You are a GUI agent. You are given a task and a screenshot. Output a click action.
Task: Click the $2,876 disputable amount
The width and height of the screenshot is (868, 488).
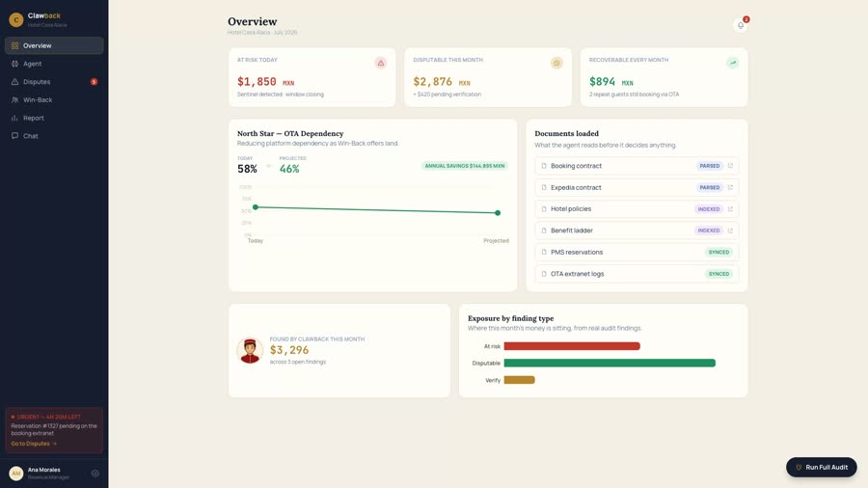click(433, 82)
